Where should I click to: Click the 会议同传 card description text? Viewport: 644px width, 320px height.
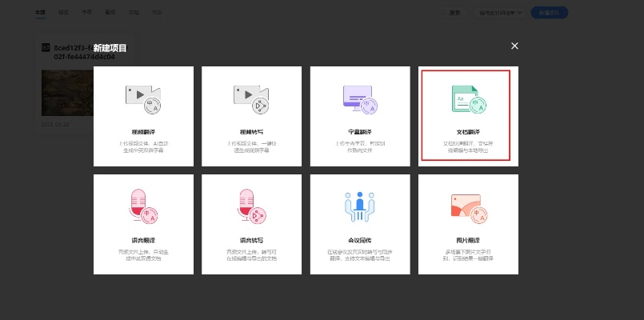(x=360, y=255)
